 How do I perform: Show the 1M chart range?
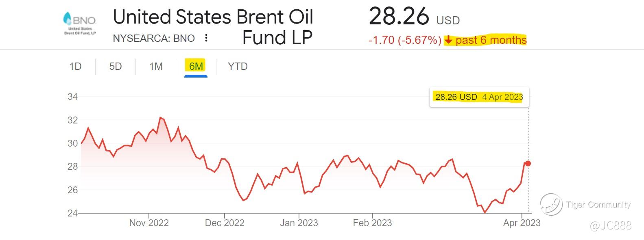(x=156, y=66)
